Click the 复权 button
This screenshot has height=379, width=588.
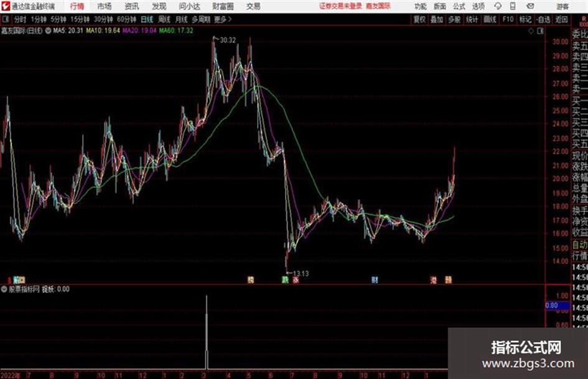coord(419,19)
